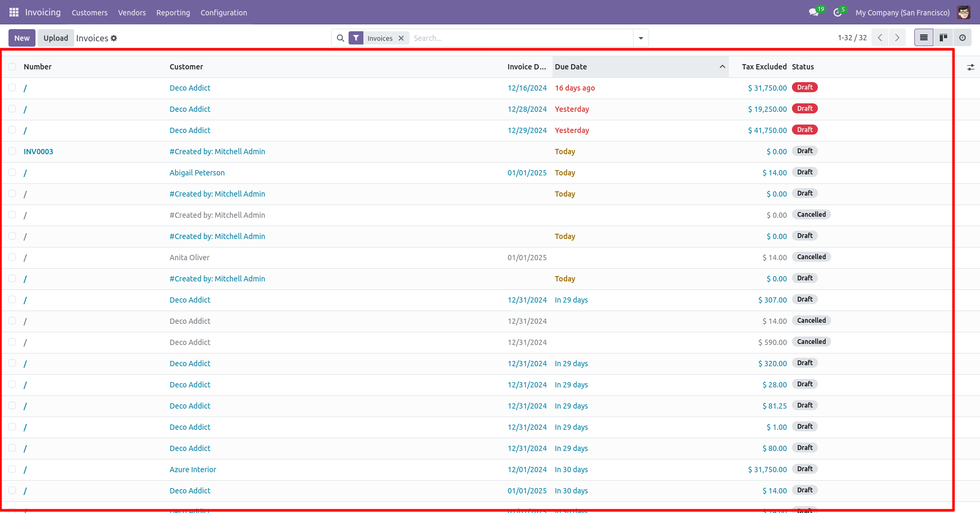980x513 pixels.
Task: Select checkbox for Abigail Peterson row
Action: coord(12,172)
